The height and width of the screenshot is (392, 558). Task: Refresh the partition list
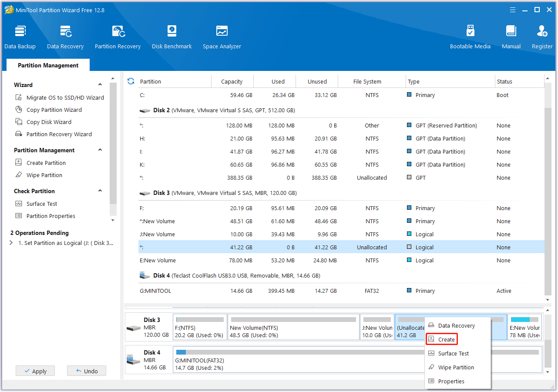point(131,81)
